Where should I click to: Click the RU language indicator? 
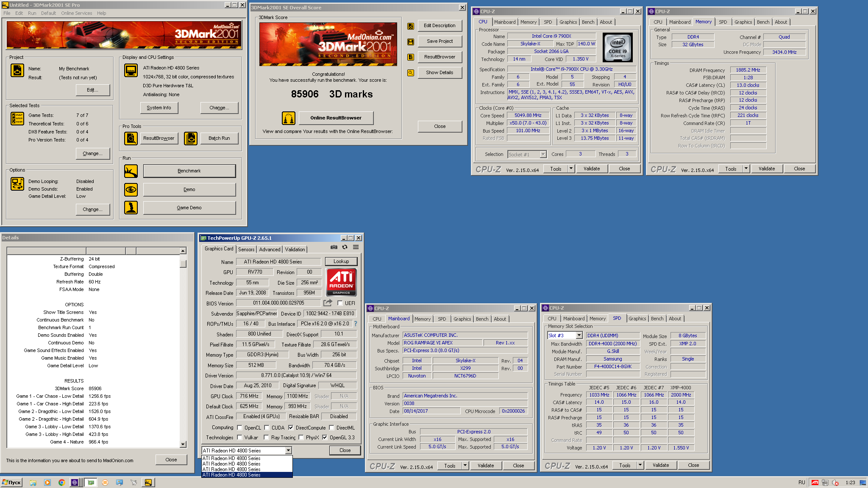[x=801, y=482]
